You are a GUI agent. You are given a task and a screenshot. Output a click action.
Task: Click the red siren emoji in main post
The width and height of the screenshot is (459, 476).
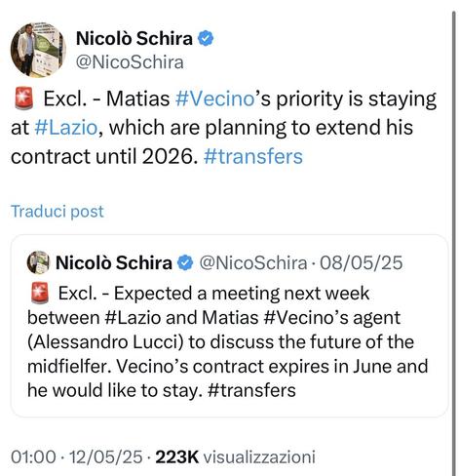(23, 98)
